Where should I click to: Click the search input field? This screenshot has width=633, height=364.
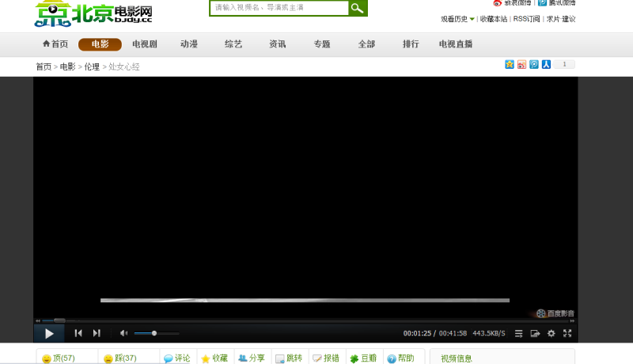(x=279, y=8)
